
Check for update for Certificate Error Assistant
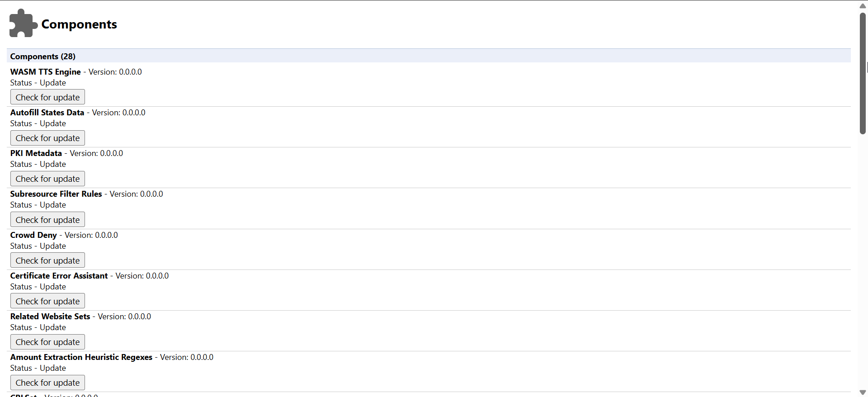coord(47,301)
